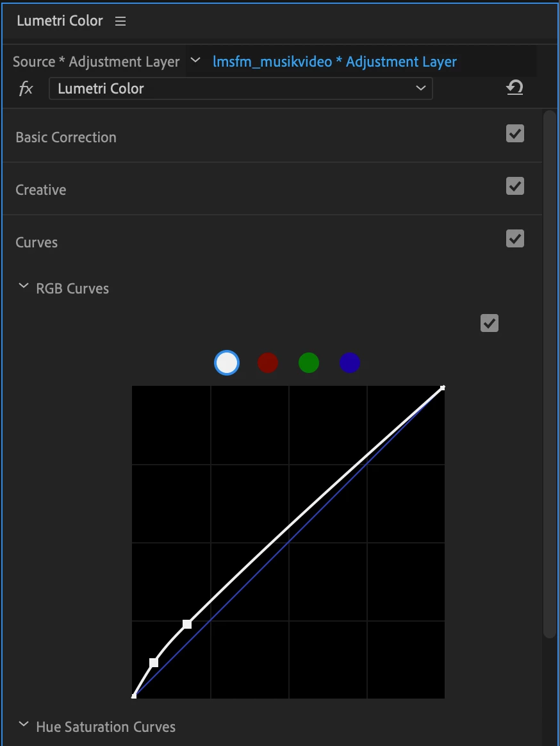Click the bottom-left black point of curve
The height and width of the screenshot is (746, 560).
[x=134, y=696]
